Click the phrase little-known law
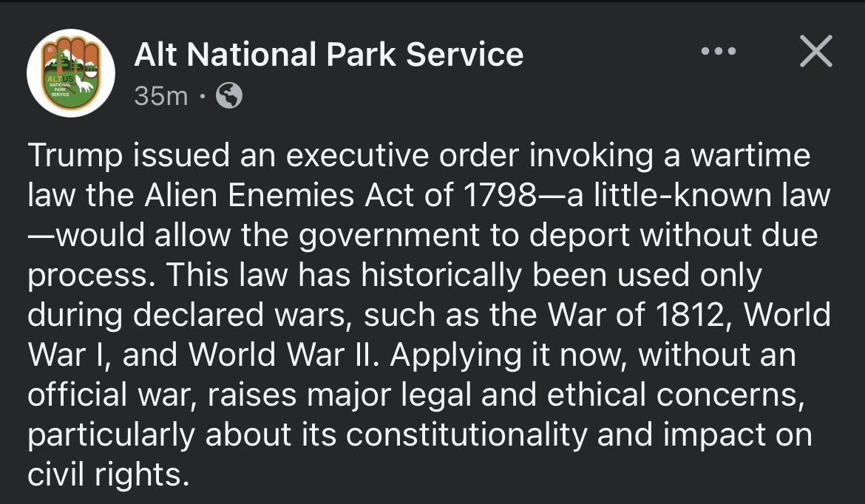 point(712,195)
